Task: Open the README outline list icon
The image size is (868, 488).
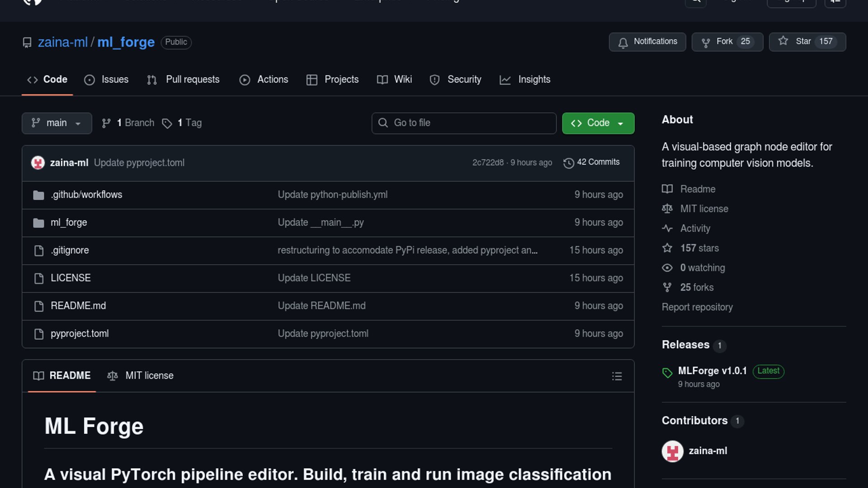Action: point(617,376)
